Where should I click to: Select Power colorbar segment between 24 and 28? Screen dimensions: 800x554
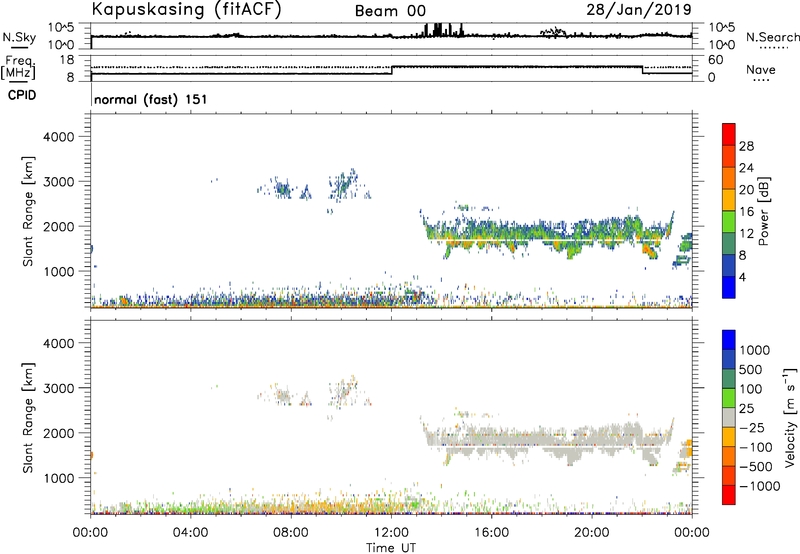click(729, 156)
